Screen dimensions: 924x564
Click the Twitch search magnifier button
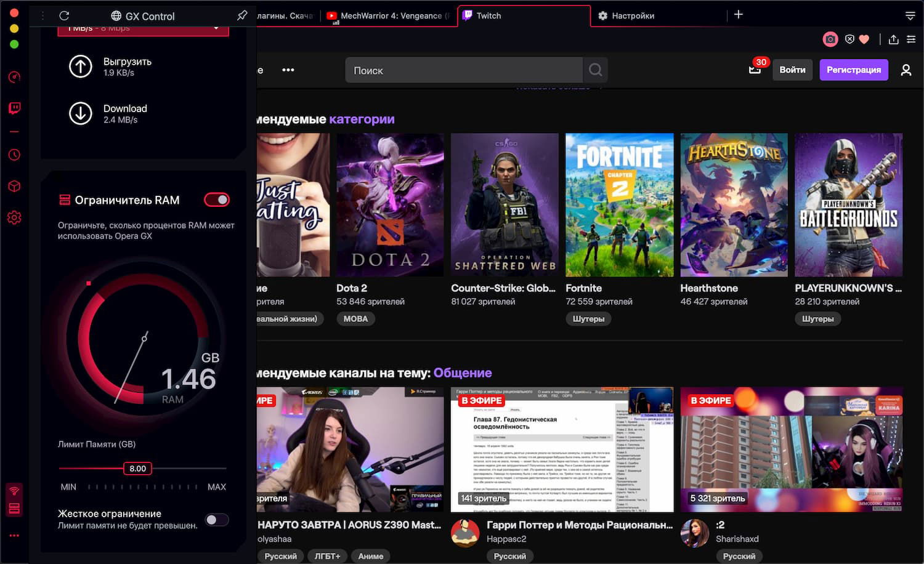[x=595, y=70]
